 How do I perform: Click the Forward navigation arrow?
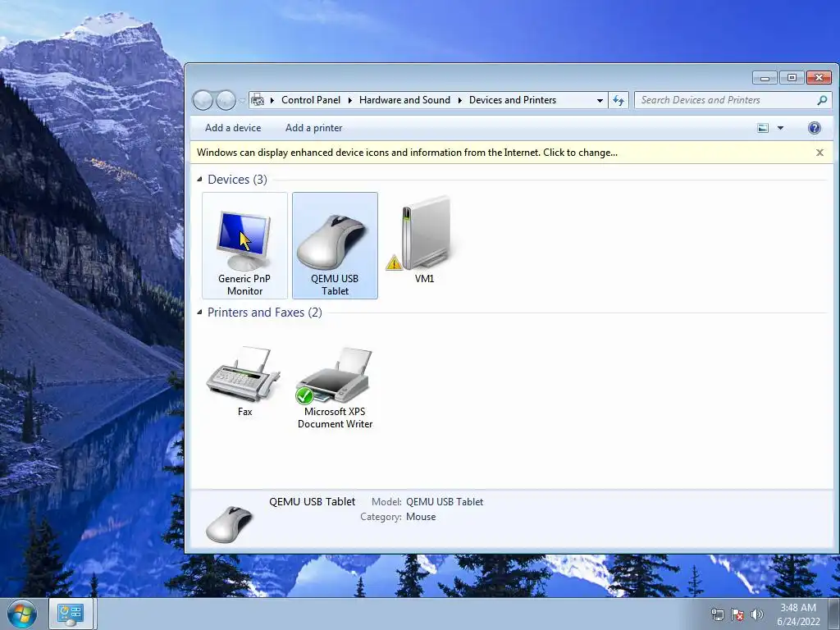[226, 100]
